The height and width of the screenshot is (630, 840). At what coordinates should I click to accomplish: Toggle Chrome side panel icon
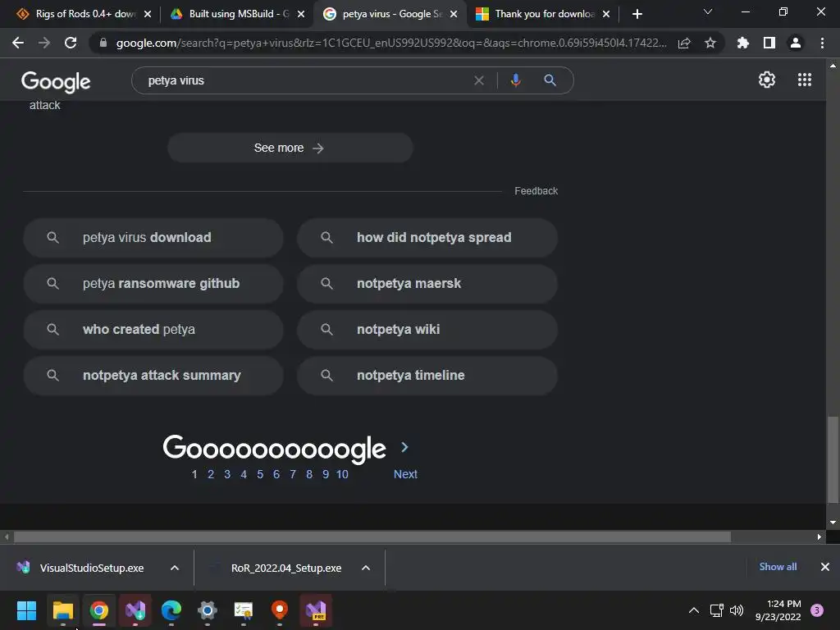[769, 43]
